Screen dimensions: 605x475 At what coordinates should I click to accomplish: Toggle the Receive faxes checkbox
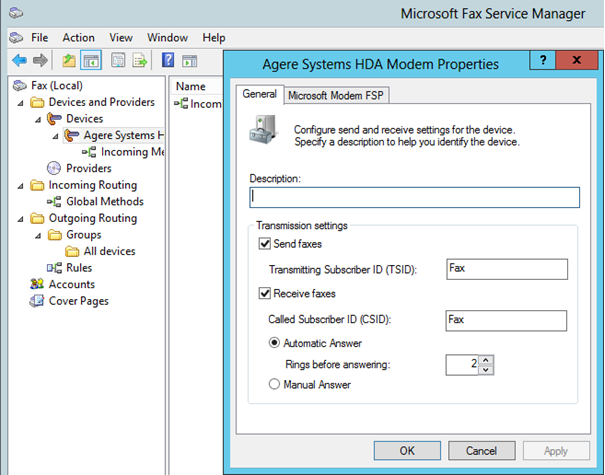(265, 294)
